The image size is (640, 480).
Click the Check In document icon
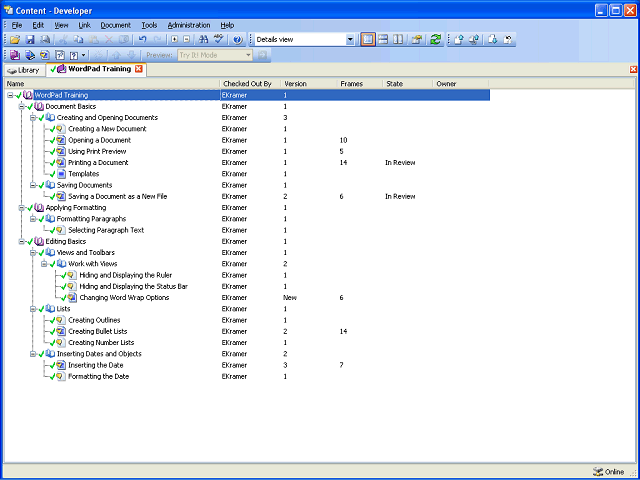(x=459, y=40)
